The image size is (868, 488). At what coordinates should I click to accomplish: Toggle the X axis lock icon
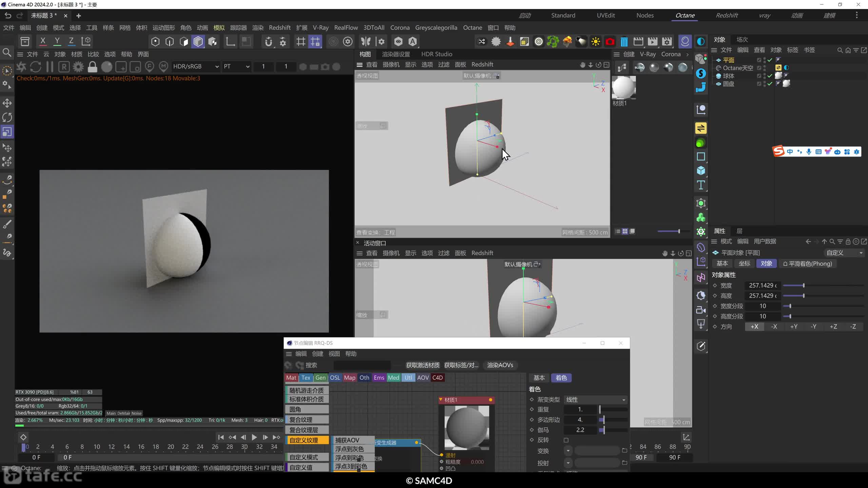point(43,41)
